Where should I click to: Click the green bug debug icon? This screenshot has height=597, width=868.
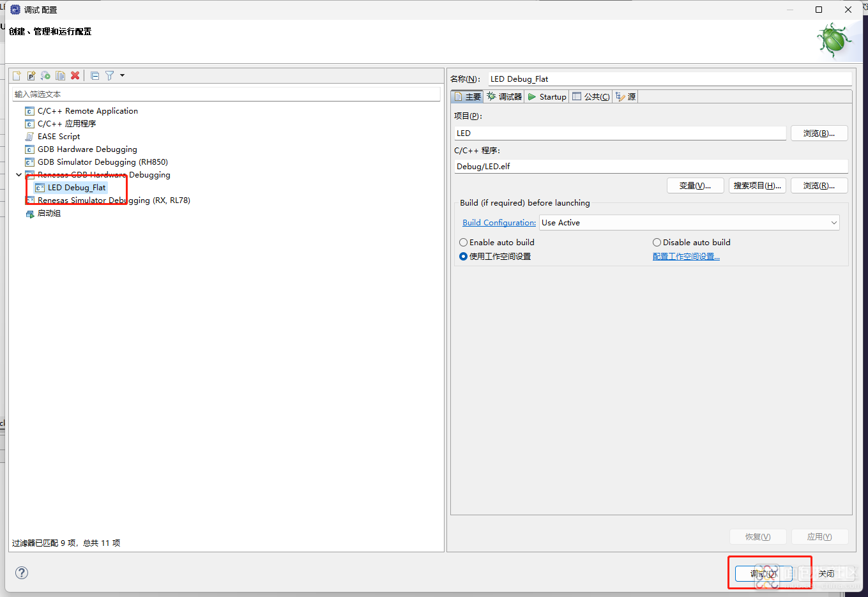(x=834, y=40)
